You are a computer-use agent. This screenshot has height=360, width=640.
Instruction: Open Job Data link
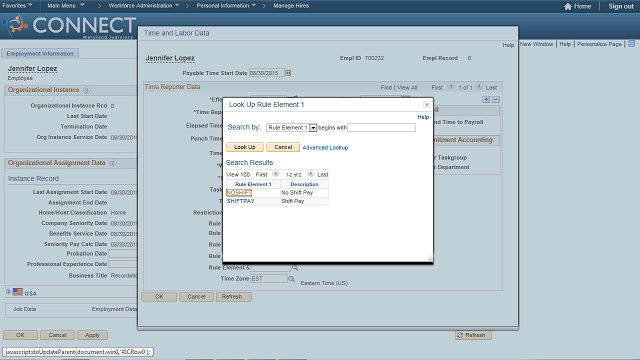pyautogui.click(x=24, y=309)
